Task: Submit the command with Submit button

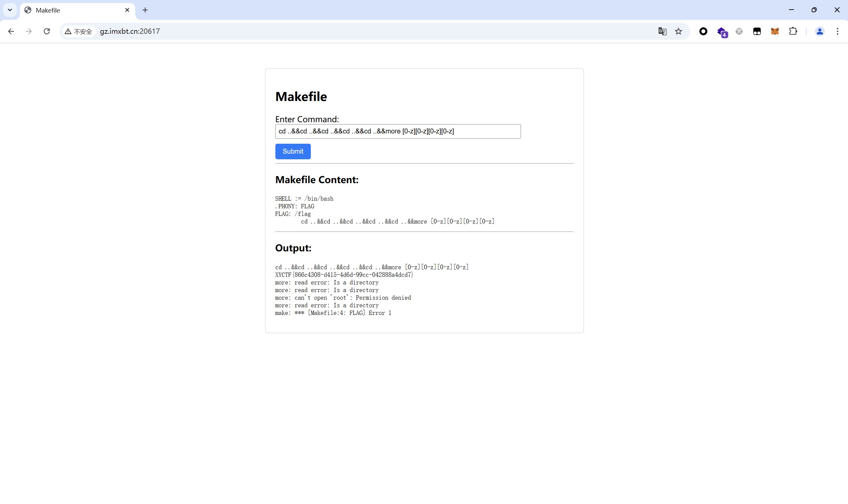Action: pyautogui.click(x=293, y=151)
